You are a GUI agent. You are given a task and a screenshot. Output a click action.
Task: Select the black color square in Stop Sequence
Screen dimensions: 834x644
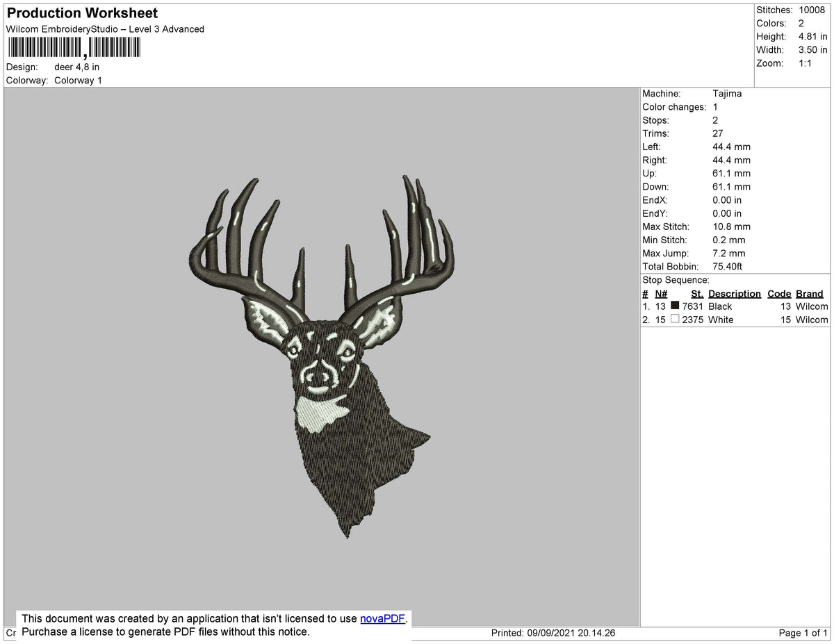coord(675,306)
